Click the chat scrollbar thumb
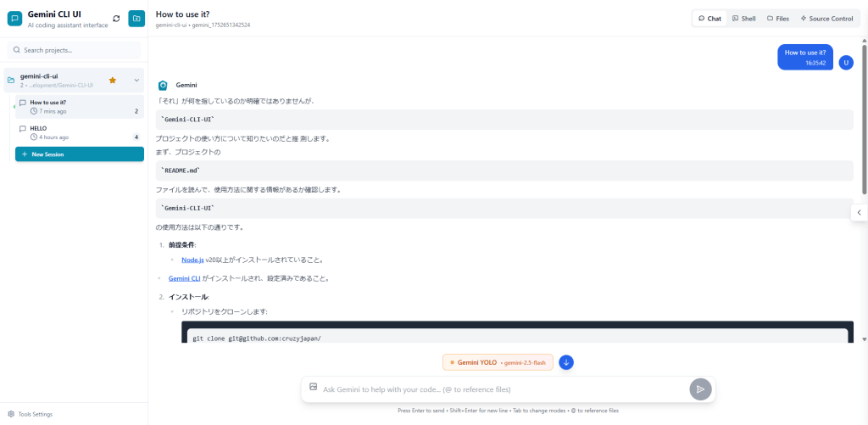Image resolution: width=868 pixels, height=425 pixels. pyautogui.click(x=864, y=119)
